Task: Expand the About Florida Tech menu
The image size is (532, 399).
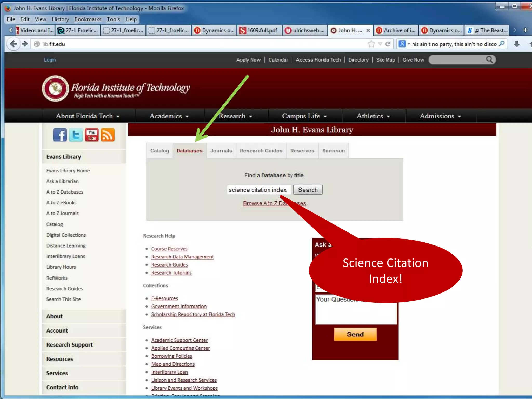Action: point(88,116)
